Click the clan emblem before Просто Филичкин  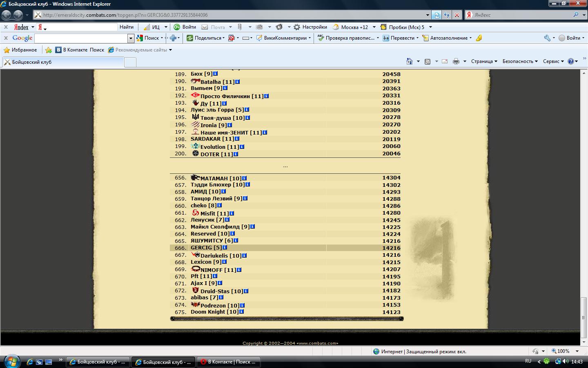195,95
